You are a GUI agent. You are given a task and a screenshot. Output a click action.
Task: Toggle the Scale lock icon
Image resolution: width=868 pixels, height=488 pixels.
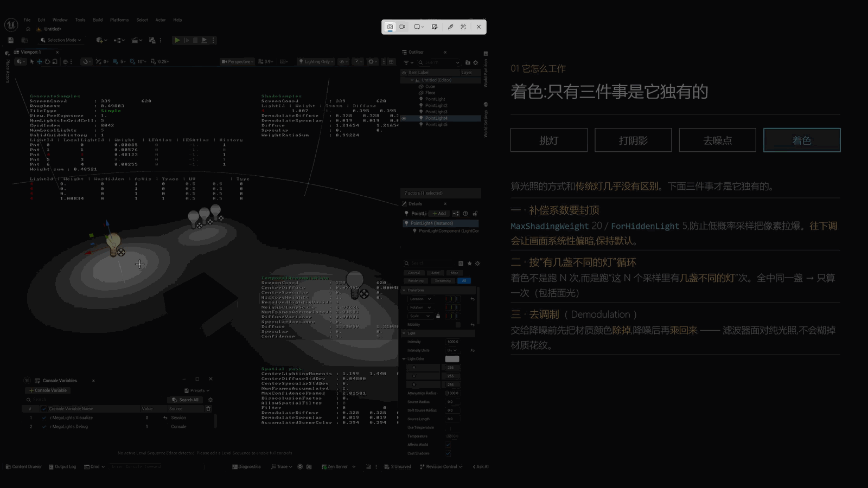(438, 316)
